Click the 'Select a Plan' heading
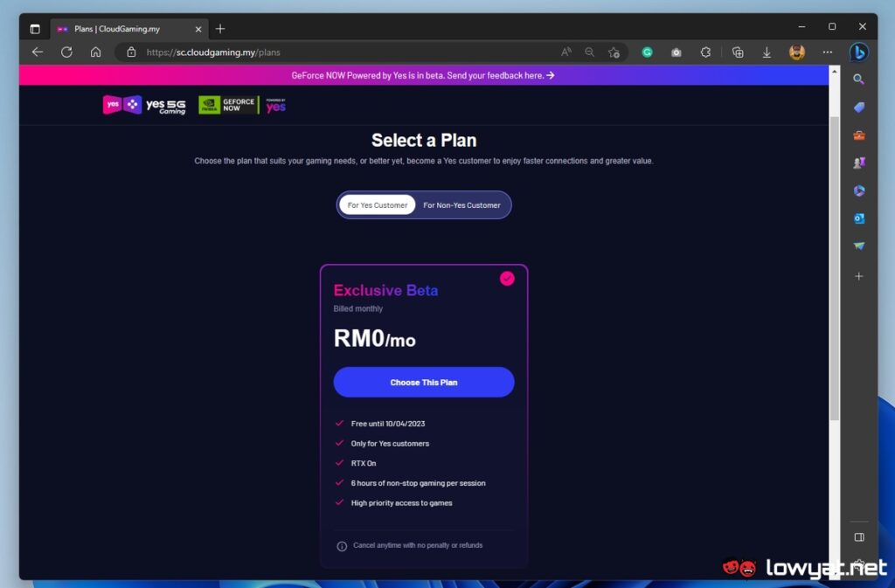 pyautogui.click(x=424, y=141)
